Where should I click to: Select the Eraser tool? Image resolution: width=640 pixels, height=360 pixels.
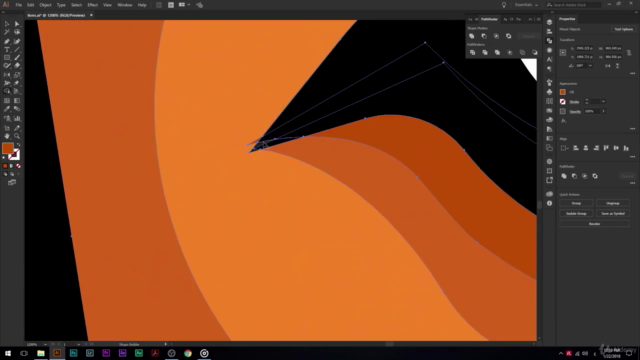(17, 65)
